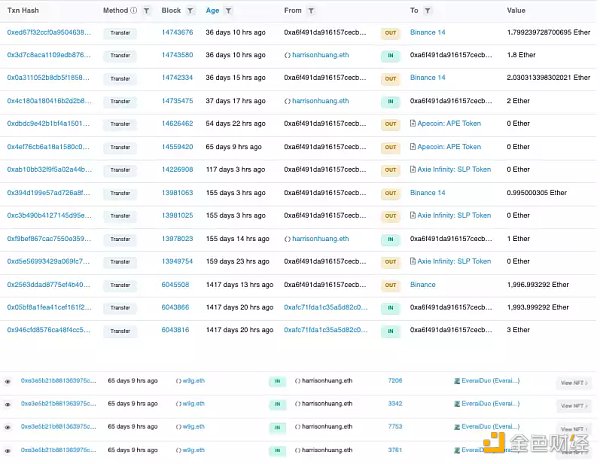Click OUT badge in block 14743676 row
The height and width of the screenshot is (464, 600).
[x=390, y=33]
